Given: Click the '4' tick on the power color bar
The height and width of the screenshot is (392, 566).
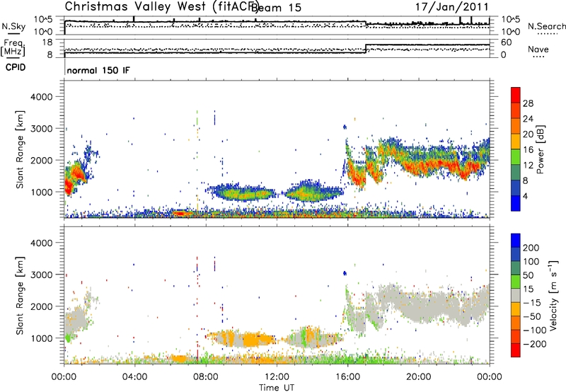Looking at the screenshot, I should pyautogui.click(x=525, y=196).
